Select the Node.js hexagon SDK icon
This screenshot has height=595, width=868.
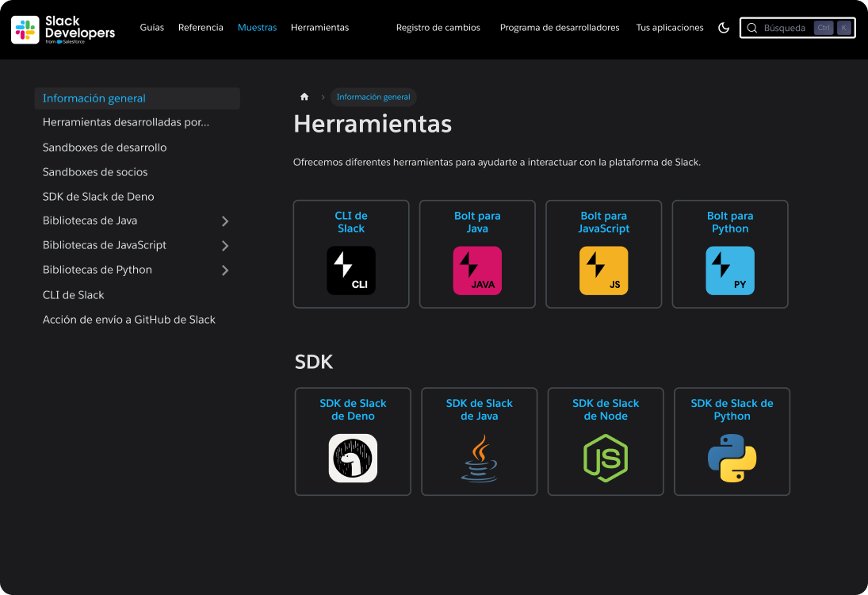click(606, 458)
